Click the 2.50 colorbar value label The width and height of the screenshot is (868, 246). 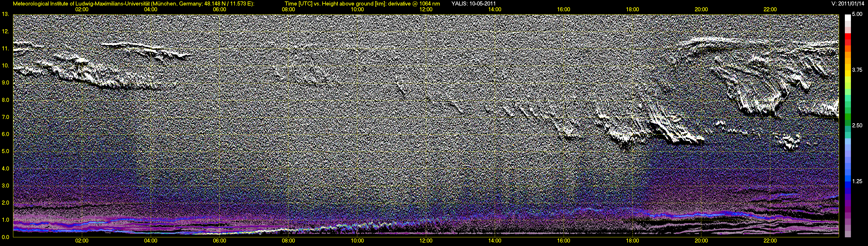pos(857,126)
